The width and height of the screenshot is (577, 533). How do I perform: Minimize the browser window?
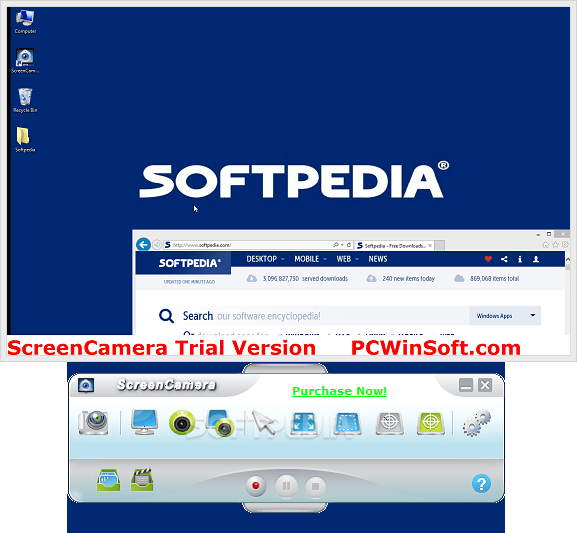[538, 234]
